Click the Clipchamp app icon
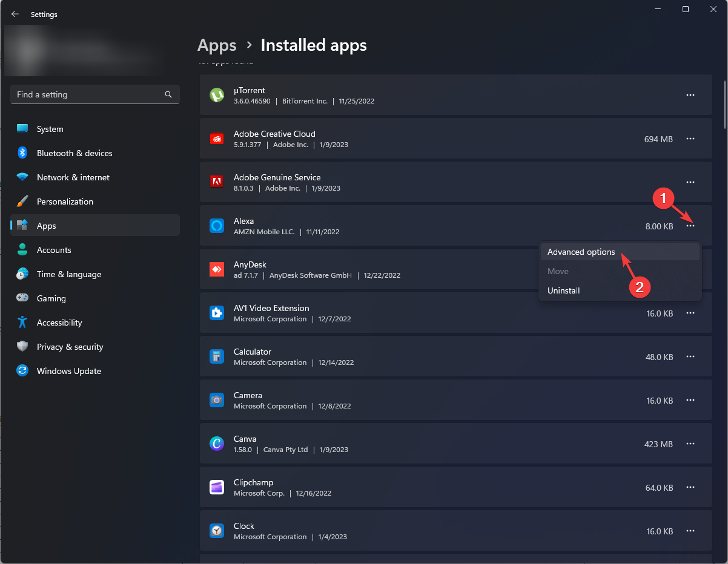 point(217,487)
